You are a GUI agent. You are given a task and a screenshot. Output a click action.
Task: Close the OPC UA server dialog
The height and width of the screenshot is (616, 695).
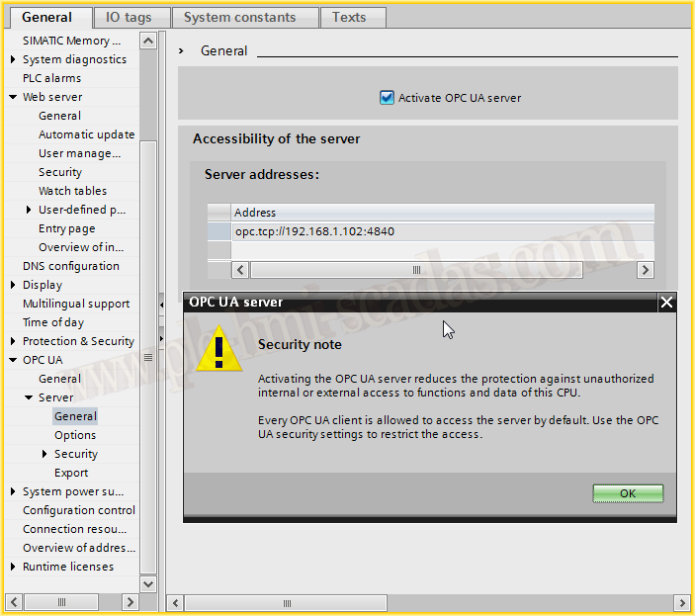pyautogui.click(x=666, y=303)
